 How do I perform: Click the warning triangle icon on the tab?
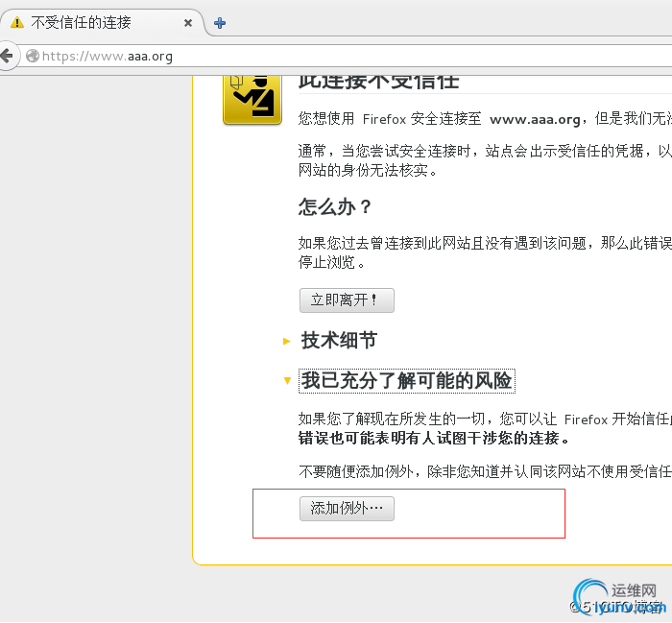(x=17, y=22)
